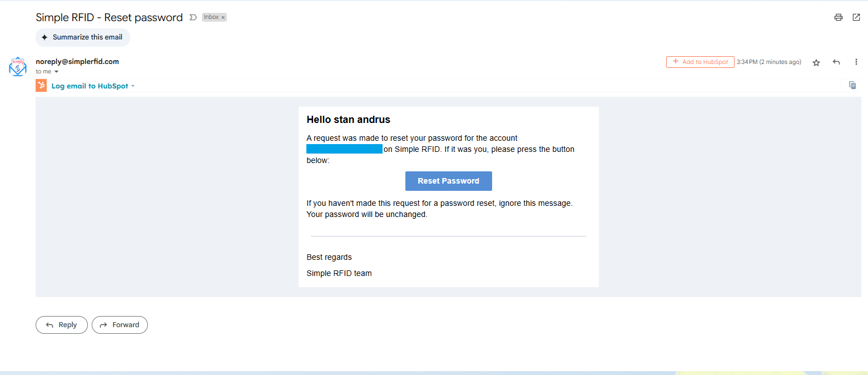Open the Log email to HubSpot dropdown
The image size is (868, 375).
[x=93, y=86]
